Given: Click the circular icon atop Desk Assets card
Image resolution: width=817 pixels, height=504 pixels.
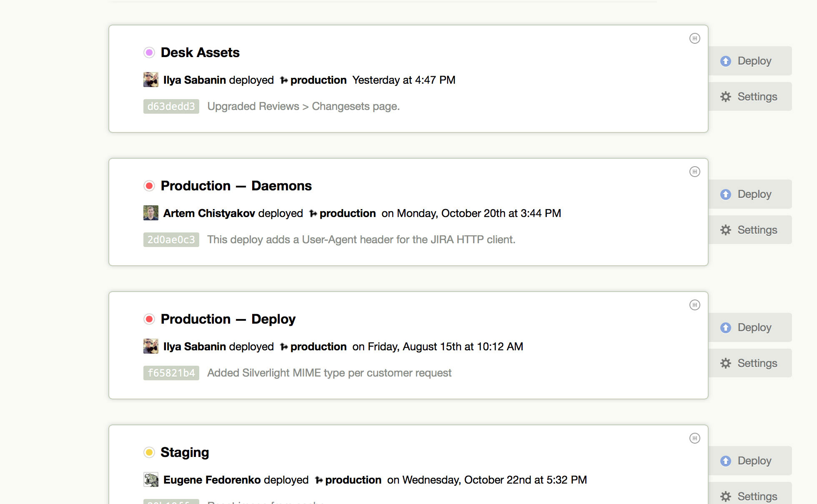Looking at the screenshot, I should 694,38.
